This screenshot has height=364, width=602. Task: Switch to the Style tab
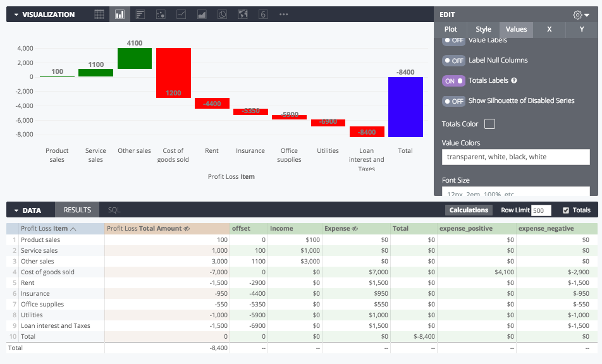click(x=483, y=30)
